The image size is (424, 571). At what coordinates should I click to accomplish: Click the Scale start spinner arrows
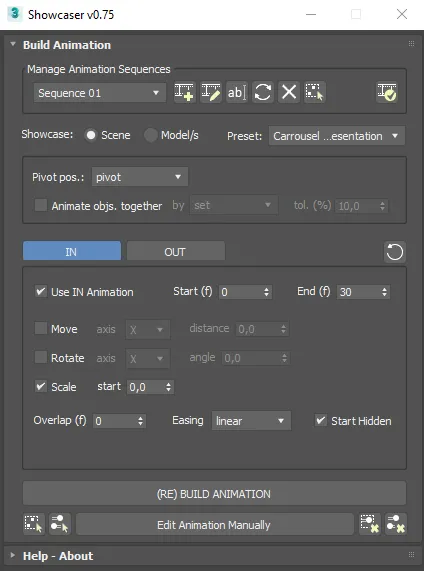tap(168, 387)
